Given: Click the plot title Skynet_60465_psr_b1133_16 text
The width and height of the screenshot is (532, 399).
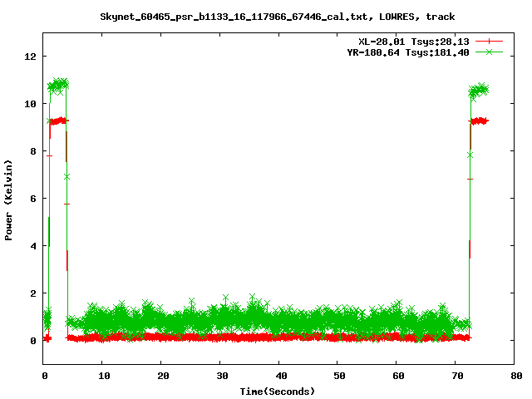Looking at the screenshot, I should tap(277, 17).
